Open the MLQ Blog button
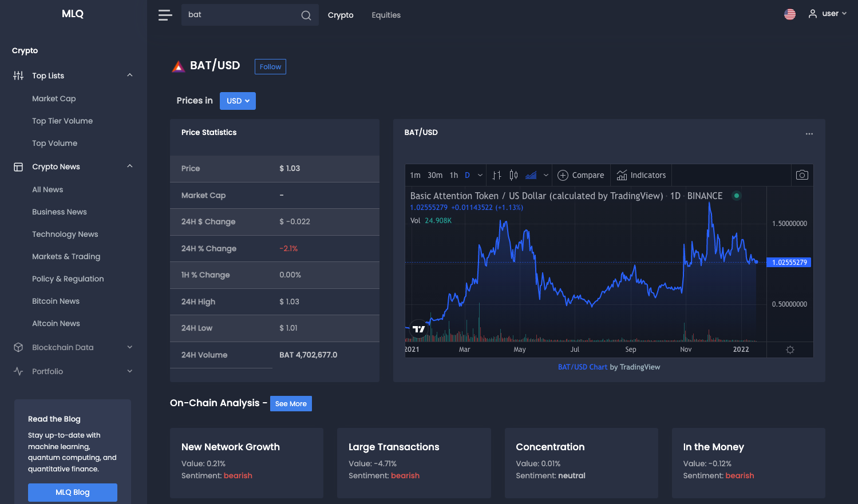858x504 pixels. coord(73,493)
